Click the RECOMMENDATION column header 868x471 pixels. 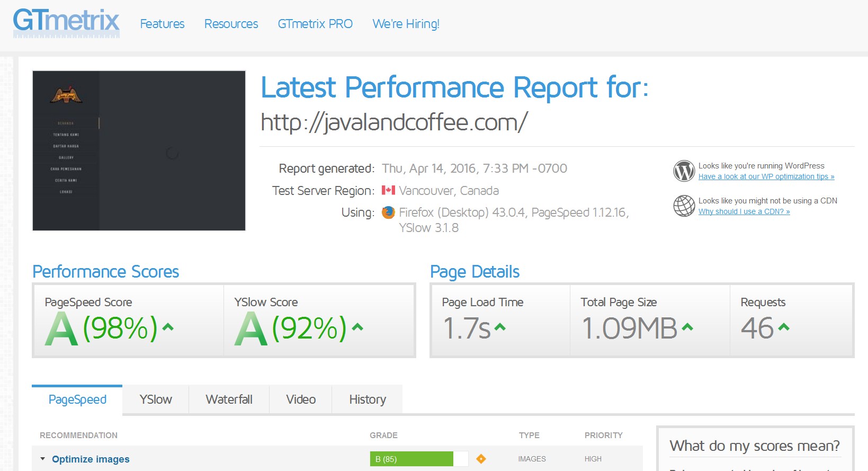point(78,435)
